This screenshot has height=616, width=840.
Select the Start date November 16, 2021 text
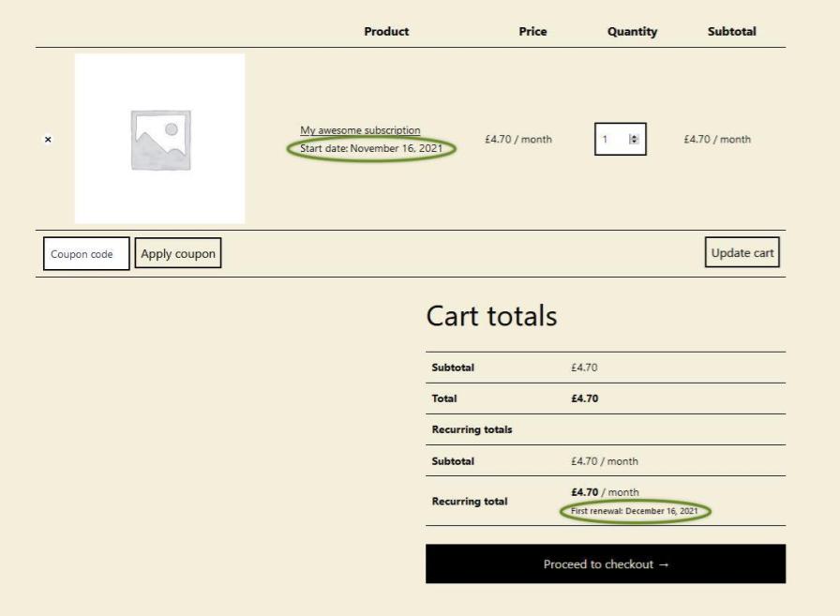[x=371, y=148]
